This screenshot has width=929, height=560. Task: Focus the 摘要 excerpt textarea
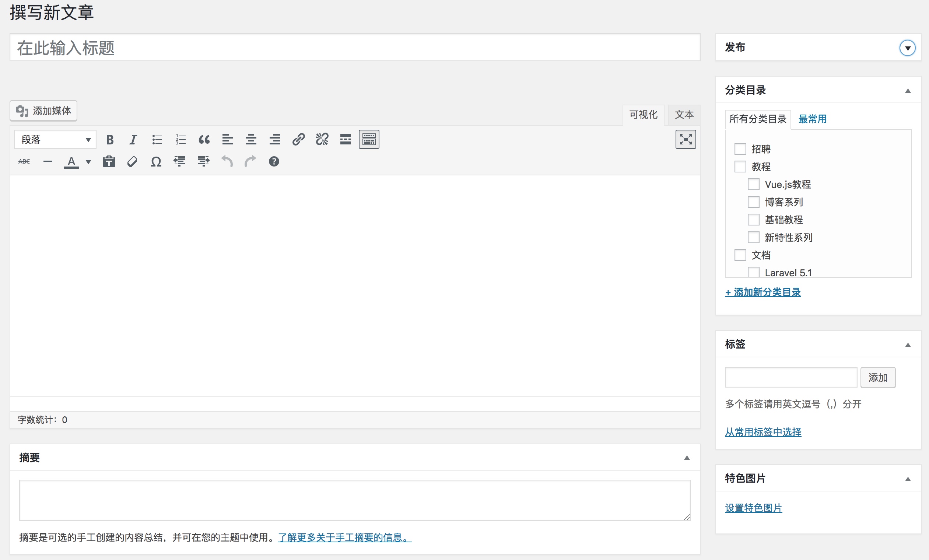[355, 500]
